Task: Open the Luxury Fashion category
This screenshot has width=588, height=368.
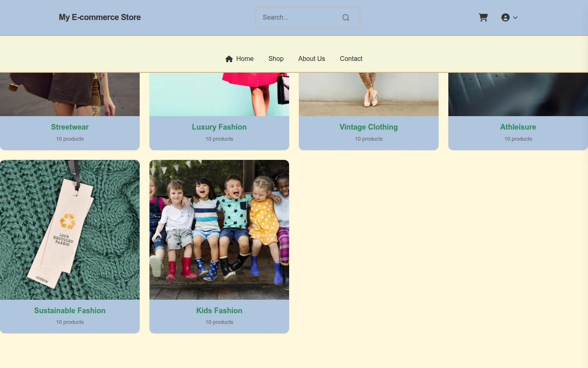Action: pos(219,127)
